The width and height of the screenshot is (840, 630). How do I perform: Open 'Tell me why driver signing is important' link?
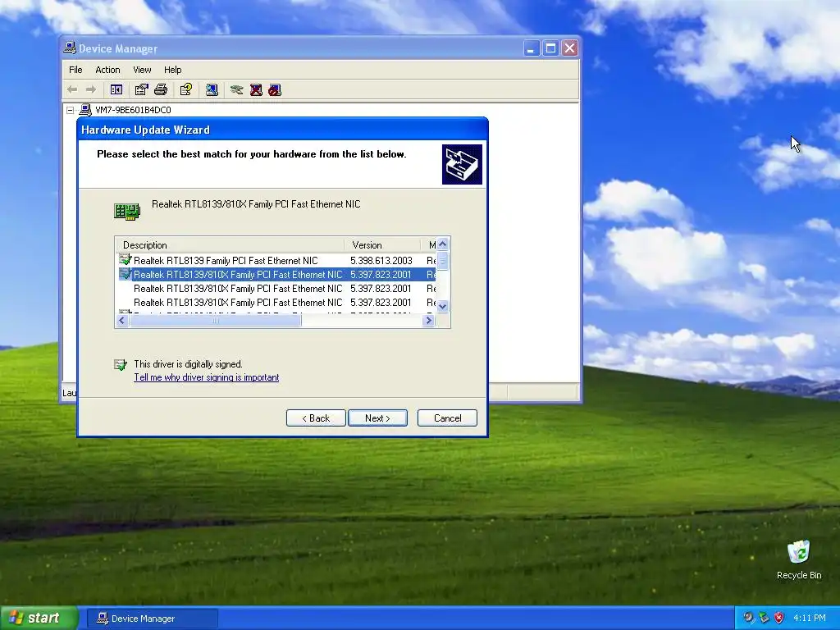click(x=206, y=377)
